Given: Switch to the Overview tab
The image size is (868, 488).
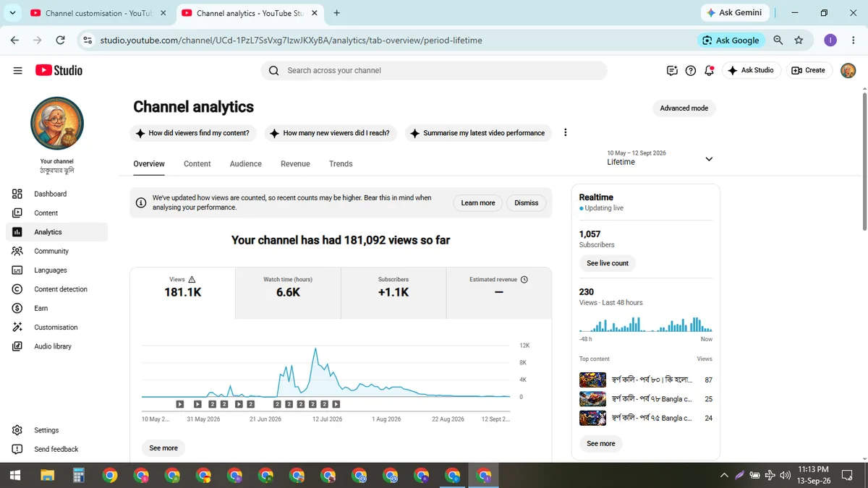Looking at the screenshot, I should click(149, 164).
